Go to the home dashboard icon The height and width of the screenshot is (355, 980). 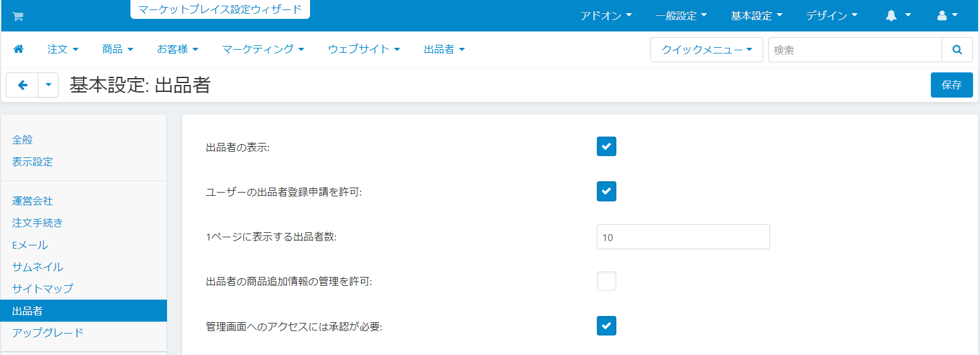(x=18, y=49)
